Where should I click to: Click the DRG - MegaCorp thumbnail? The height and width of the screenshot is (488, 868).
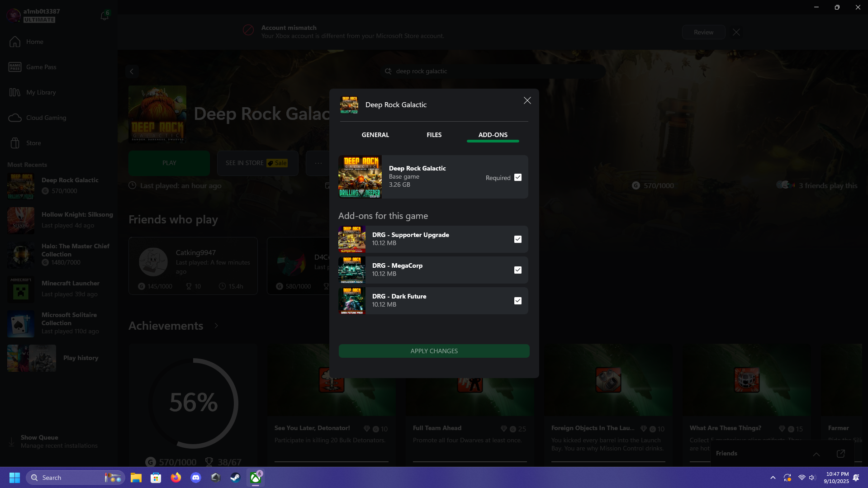click(x=351, y=270)
